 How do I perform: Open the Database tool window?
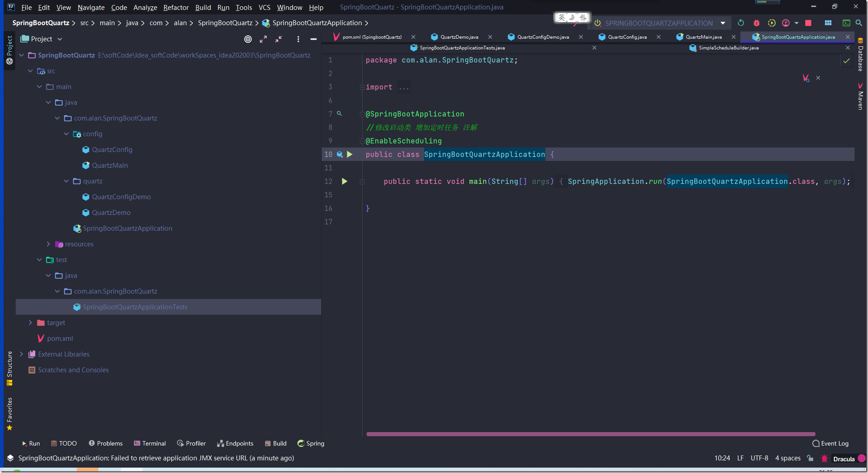tap(861, 55)
